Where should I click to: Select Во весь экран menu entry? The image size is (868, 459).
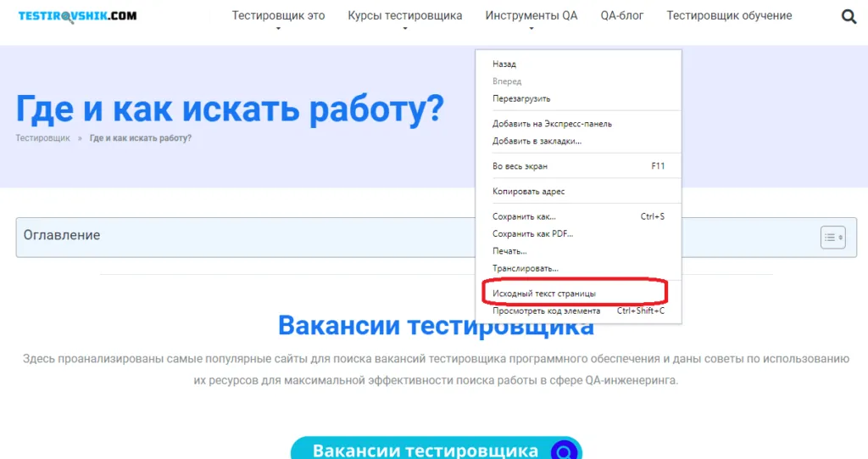click(578, 166)
